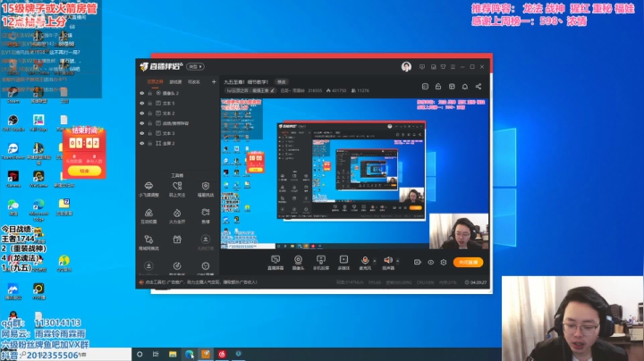This screenshot has width=644, height=361.
Task: Open the scene tab right of 云顶之弈
Action: 175,82
